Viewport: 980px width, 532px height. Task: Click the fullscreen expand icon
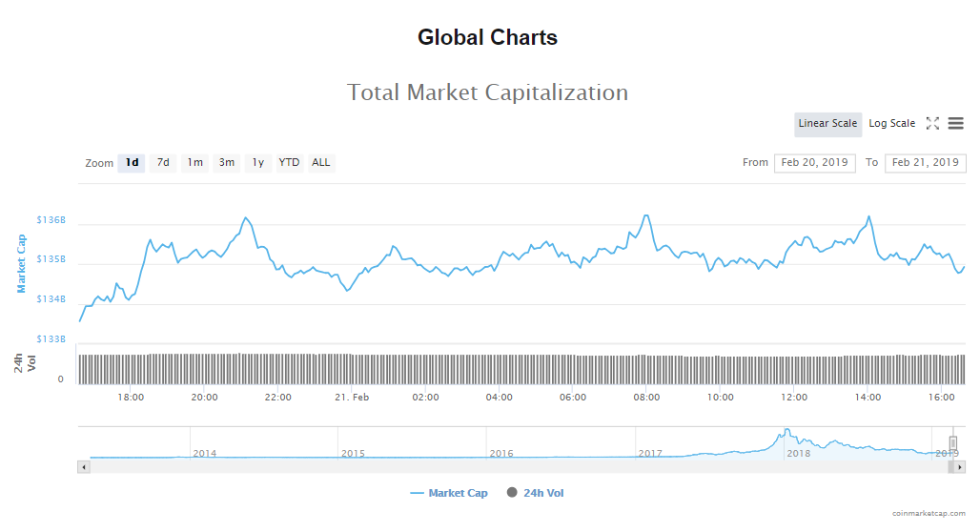(932, 123)
